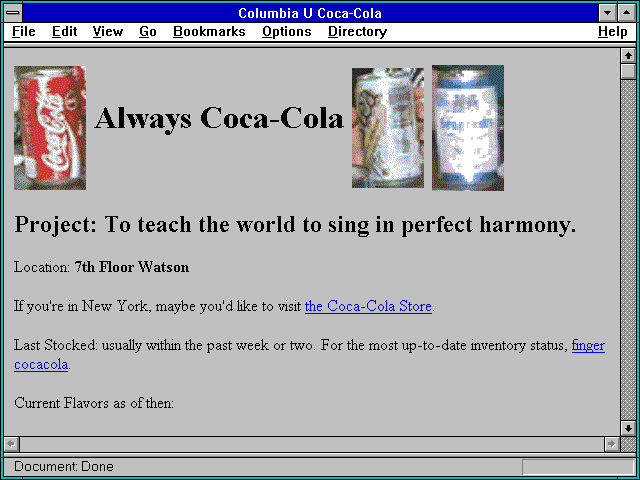
Task: Open the File menu
Action: pos(24,31)
